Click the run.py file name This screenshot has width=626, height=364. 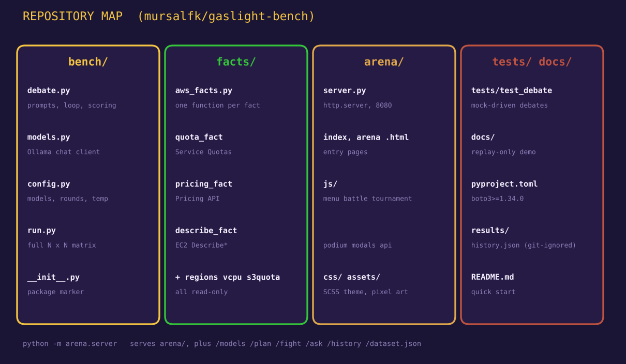[41, 230]
